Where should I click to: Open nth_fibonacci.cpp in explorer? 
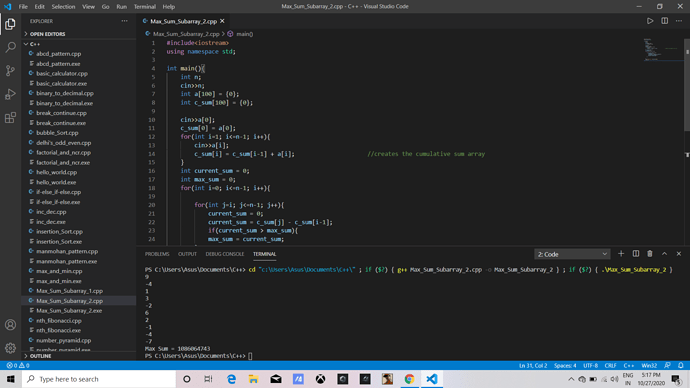click(59, 320)
